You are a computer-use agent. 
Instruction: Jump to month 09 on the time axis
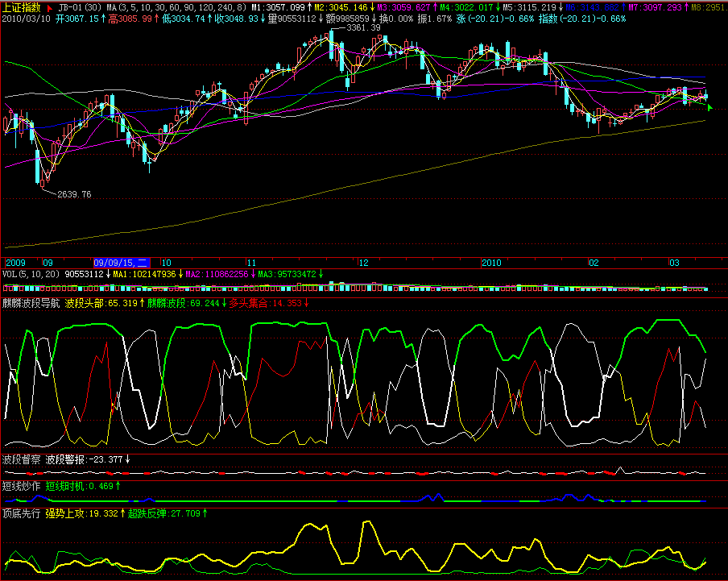[48, 263]
